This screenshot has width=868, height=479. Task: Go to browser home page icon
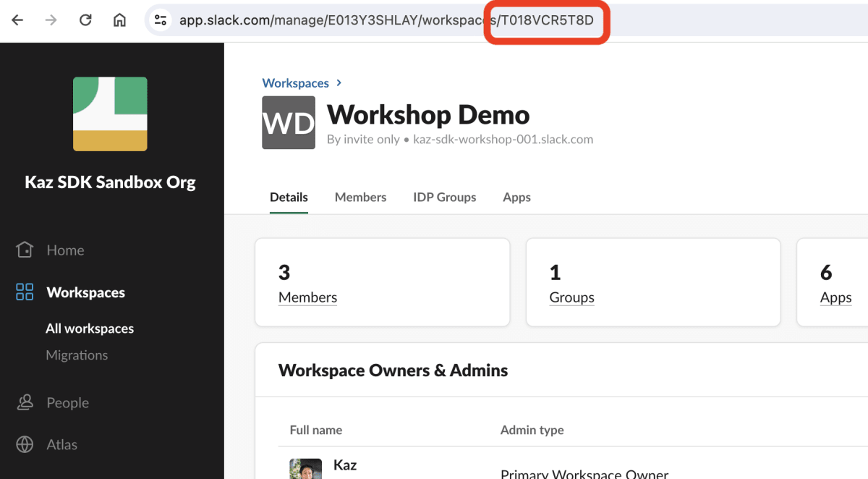[120, 20]
